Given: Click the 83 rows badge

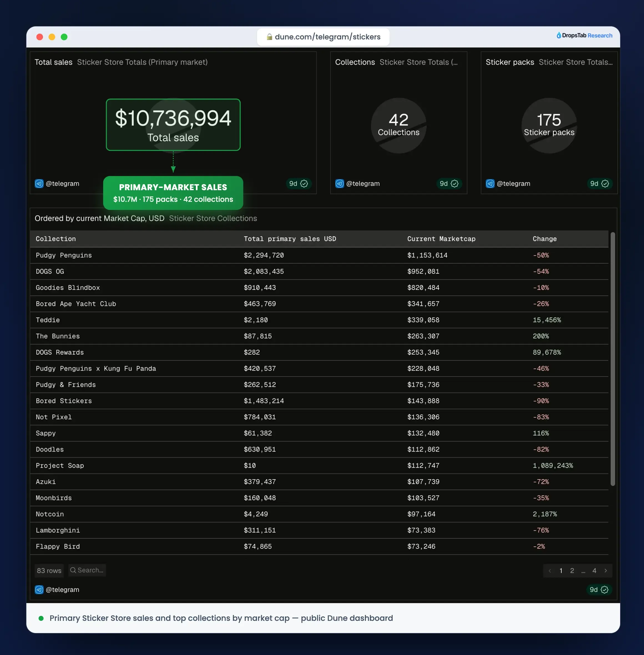Looking at the screenshot, I should [49, 570].
